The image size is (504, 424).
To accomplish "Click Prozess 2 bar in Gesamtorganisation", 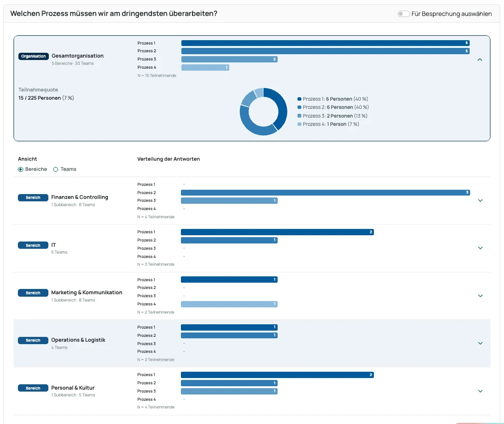I will (x=326, y=51).
